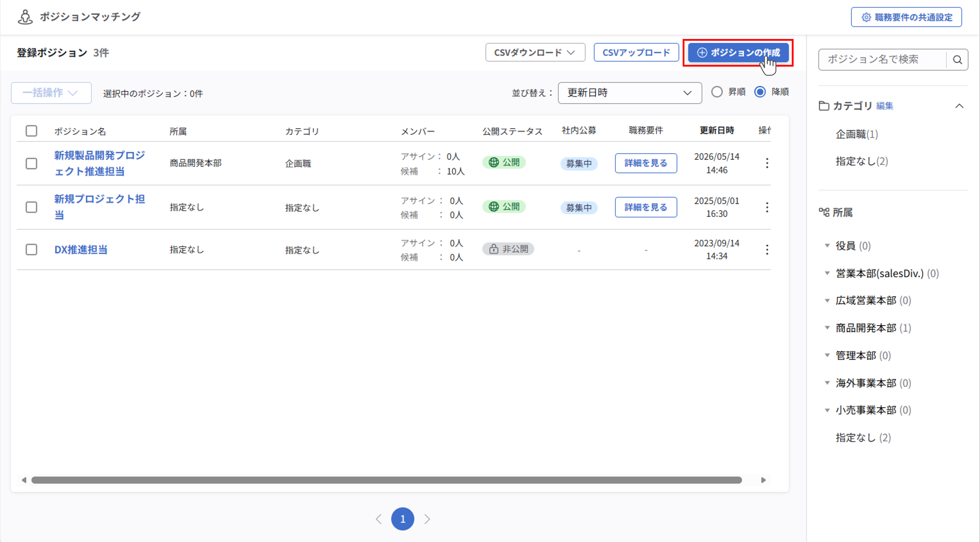
Task: Open the 新規プロジェクト担当 position link
Action: (x=99, y=207)
